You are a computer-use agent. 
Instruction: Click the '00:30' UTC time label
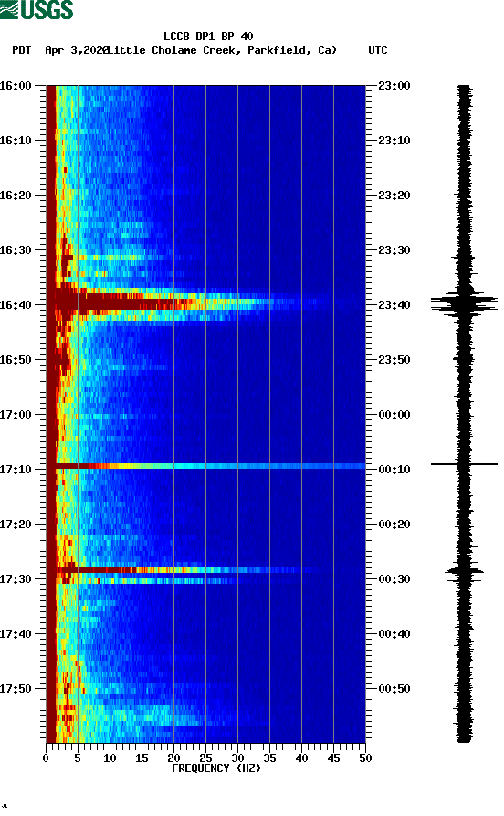[394, 579]
